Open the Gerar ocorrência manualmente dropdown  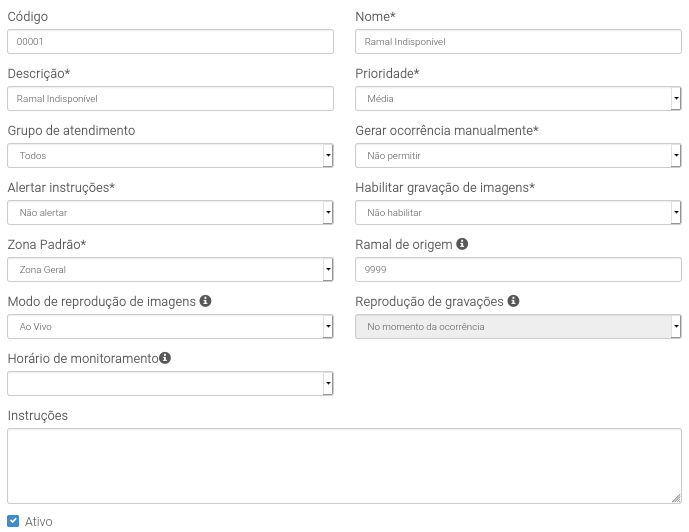[x=518, y=156]
